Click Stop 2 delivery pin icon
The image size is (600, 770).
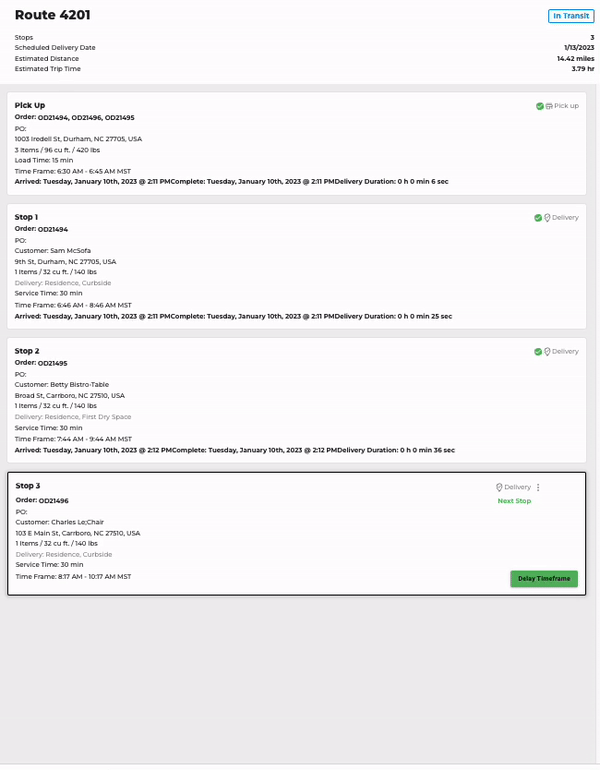547,352
